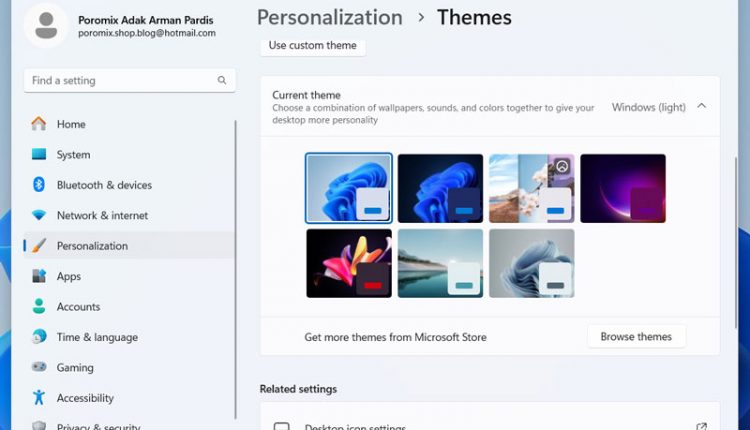Click Use custom theme button
The width and height of the screenshot is (750, 430).
coord(313,45)
